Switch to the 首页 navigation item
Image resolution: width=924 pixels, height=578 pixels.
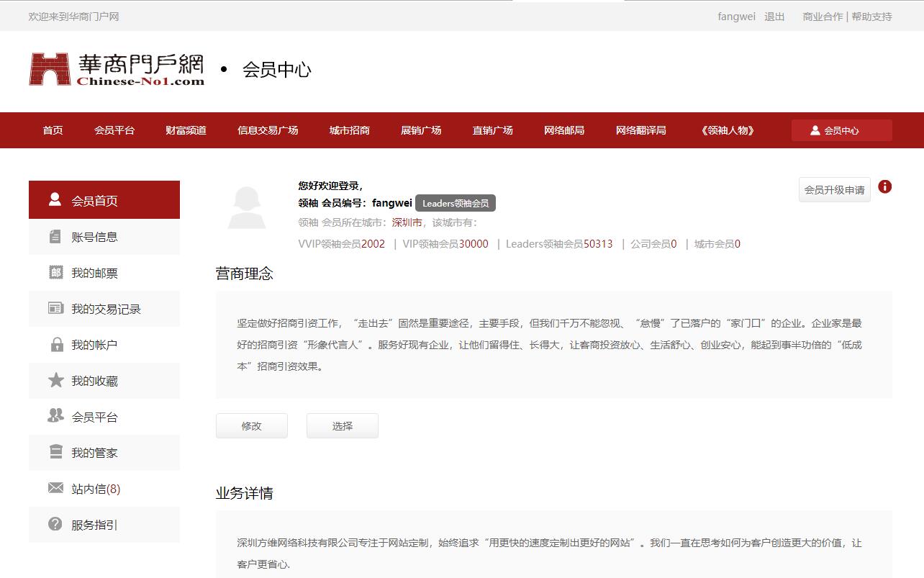(x=52, y=130)
